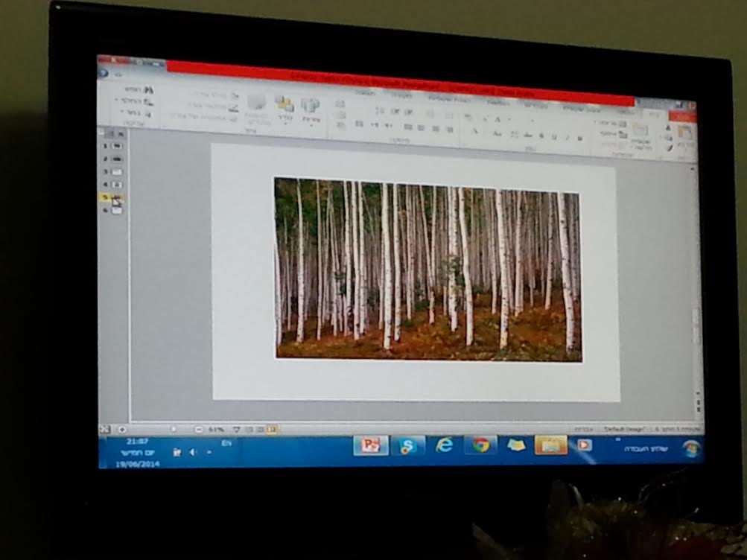Click the zoom out minus button

pyautogui.click(x=199, y=430)
